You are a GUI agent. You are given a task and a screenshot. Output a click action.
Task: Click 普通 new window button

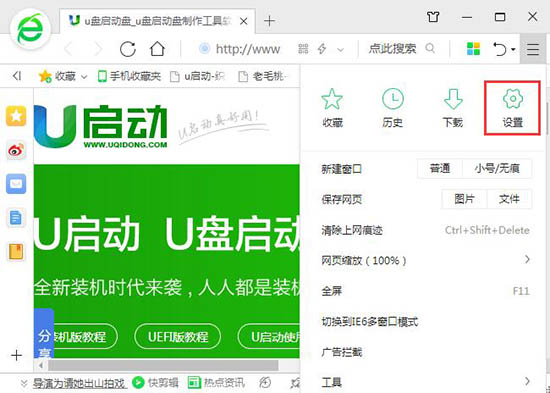click(x=440, y=169)
